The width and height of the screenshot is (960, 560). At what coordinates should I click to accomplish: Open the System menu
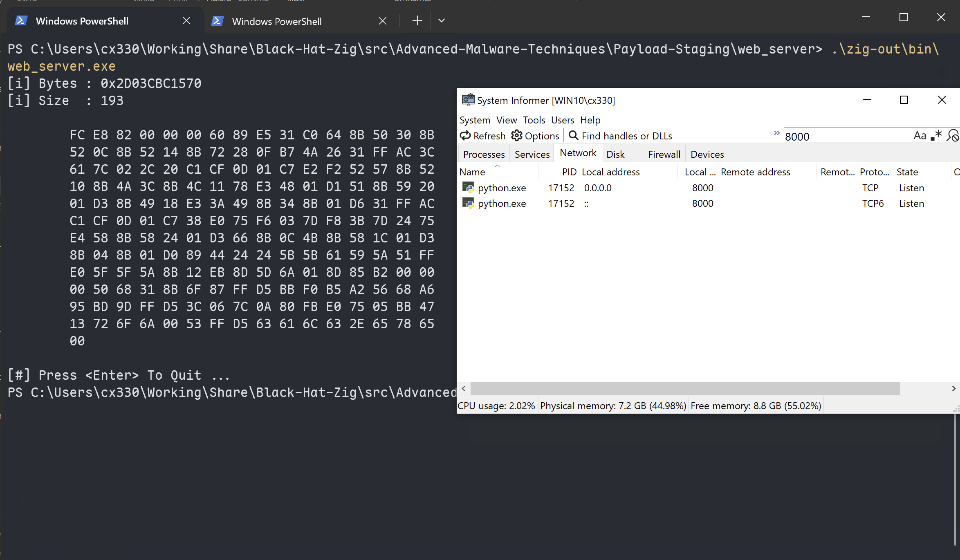coord(475,120)
